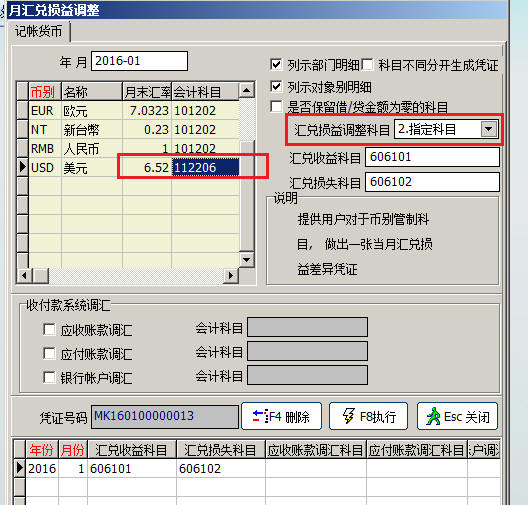Click currency grid scroll up arrow
528x505 pixels.
246,90
